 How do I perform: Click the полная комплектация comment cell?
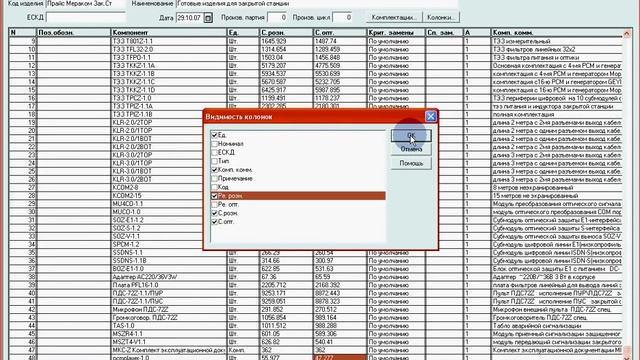(556, 115)
